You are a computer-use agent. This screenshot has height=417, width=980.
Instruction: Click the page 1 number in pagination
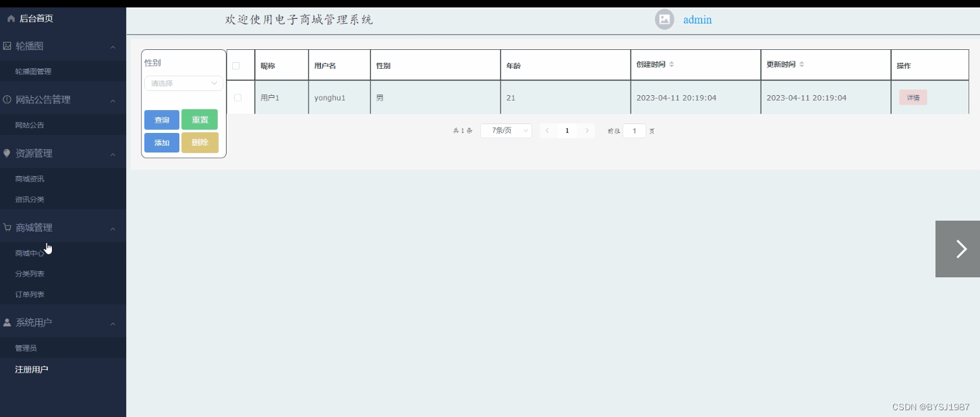[x=567, y=131]
